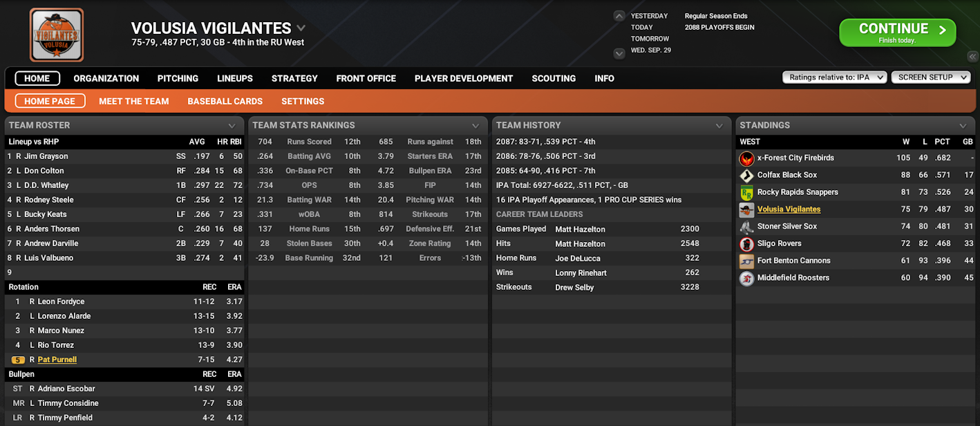This screenshot has width=980, height=426.
Task: Select Stoner Silver Sox in standings
Action: 787,226
